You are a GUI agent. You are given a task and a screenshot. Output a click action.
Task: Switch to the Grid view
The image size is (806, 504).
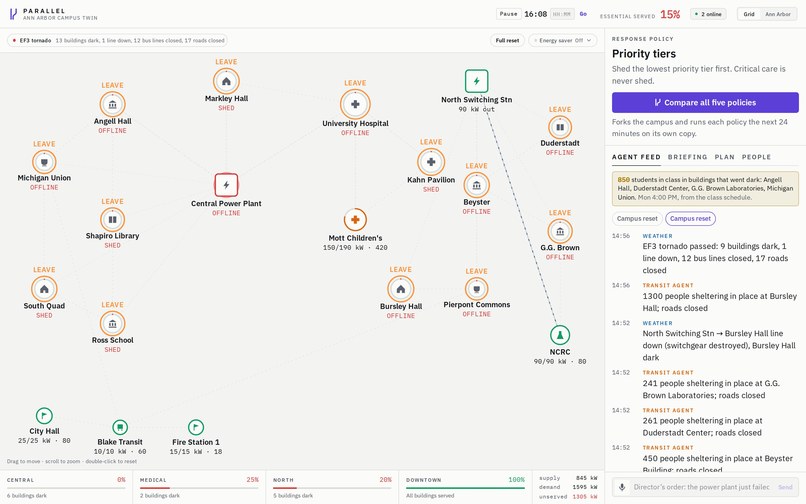[749, 14]
